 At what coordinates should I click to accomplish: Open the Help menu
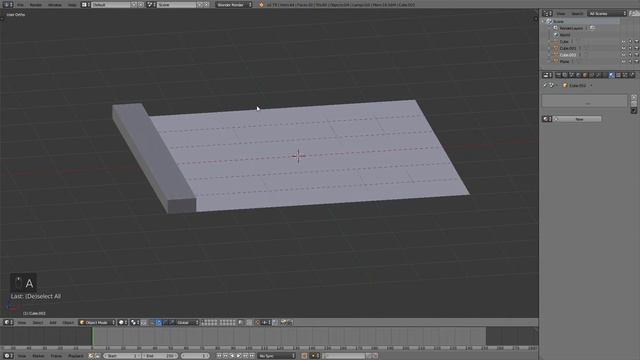point(72,5)
